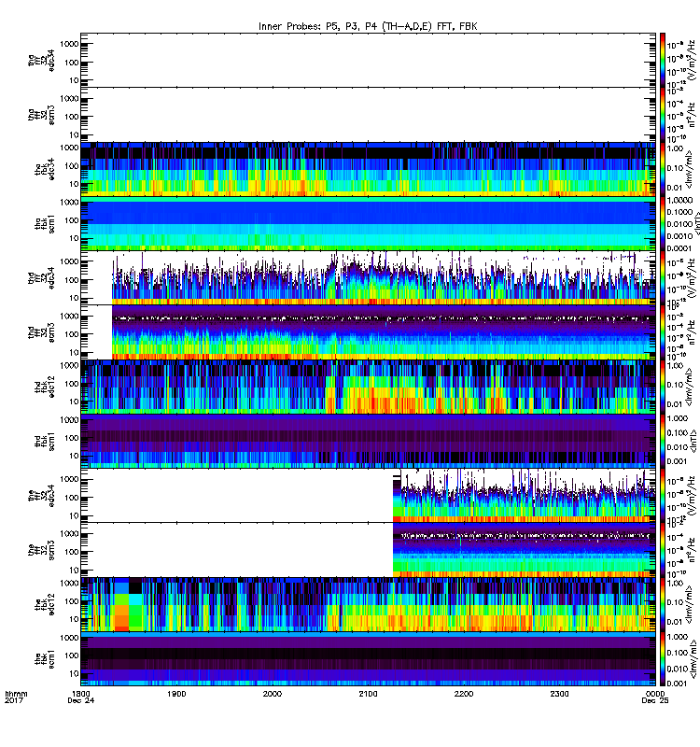Choose the color bar of the fff scm3
This screenshot has width=700, height=747.
[x=663, y=550]
